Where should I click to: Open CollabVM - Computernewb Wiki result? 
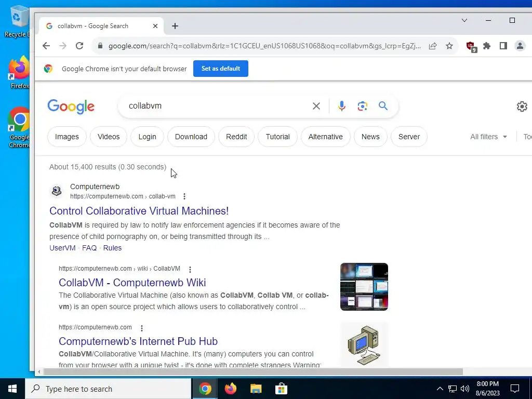[132, 283]
